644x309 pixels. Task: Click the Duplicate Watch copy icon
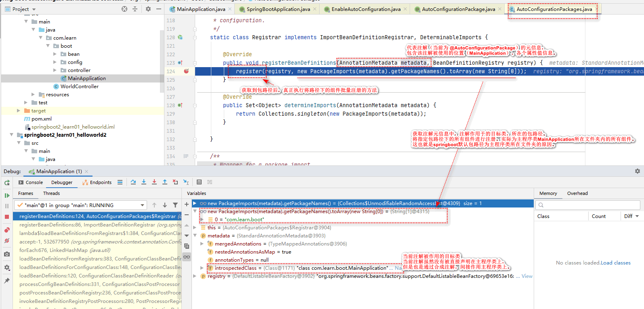point(187,246)
